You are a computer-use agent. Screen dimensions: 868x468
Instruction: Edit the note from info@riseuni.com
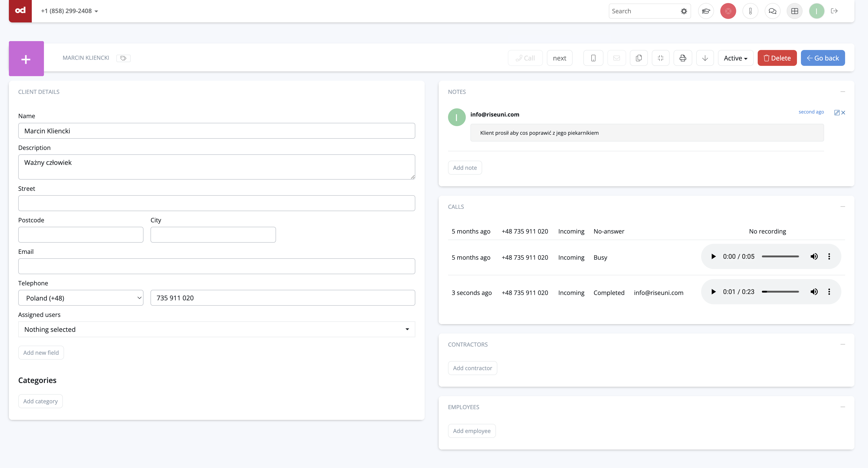pyautogui.click(x=837, y=113)
